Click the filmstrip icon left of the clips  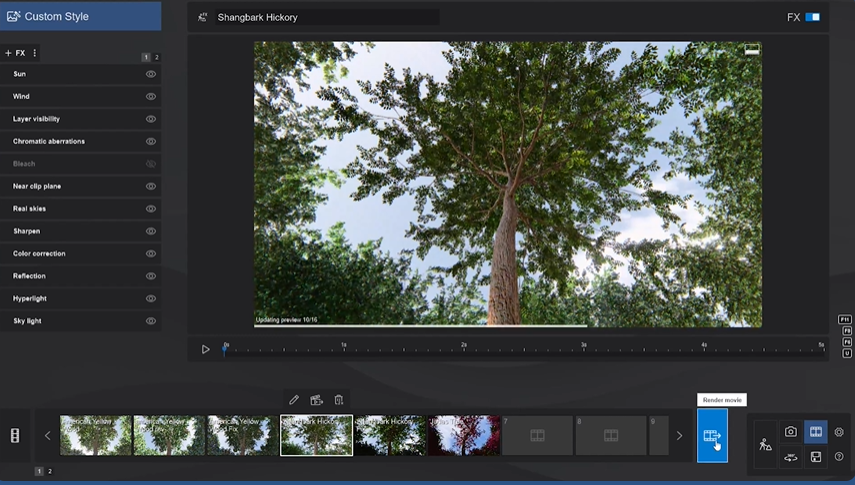pos(15,436)
